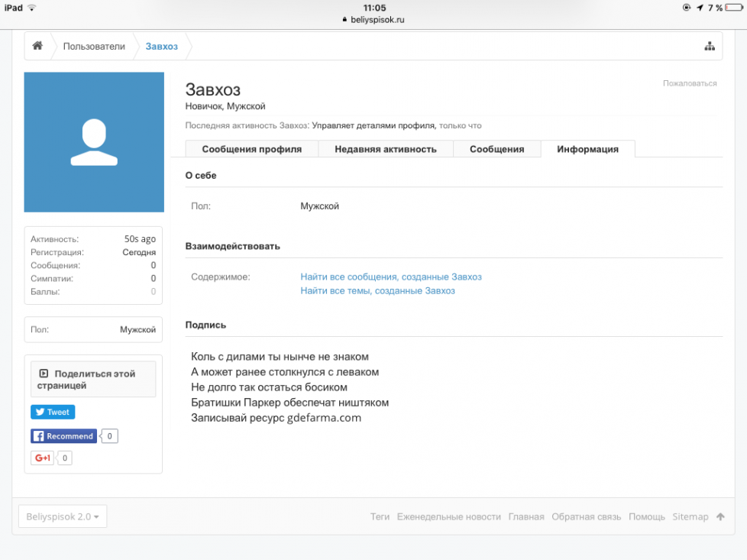747x560 pixels.
Task: Switch to the Сообщения профиля tab
Action: [251, 150]
